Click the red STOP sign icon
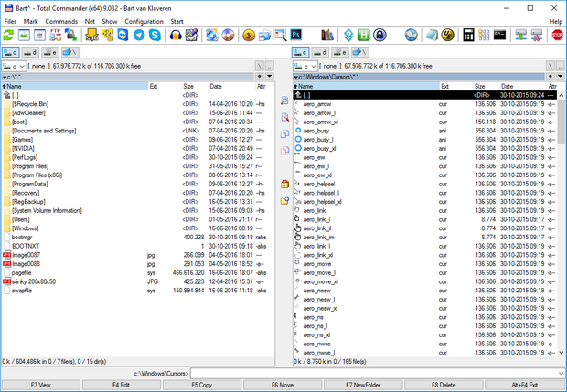Viewport: 567px width, 392px height. click(x=557, y=35)
